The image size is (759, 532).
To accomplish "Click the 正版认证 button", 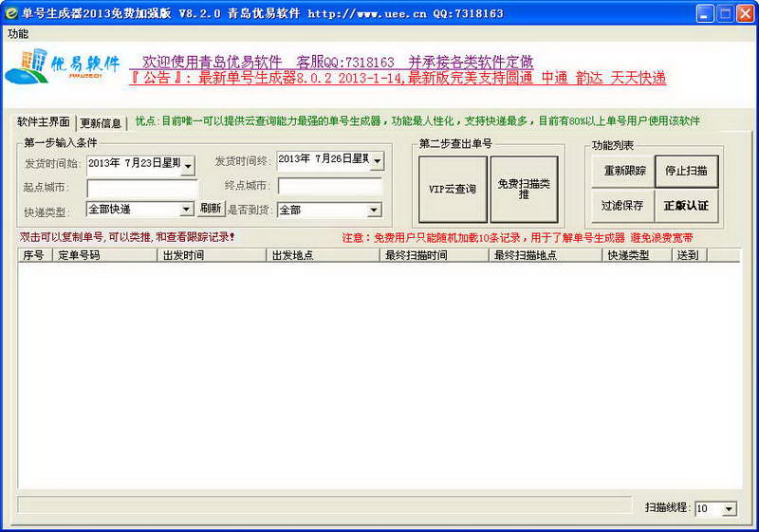I will click(x=686, y=206).
